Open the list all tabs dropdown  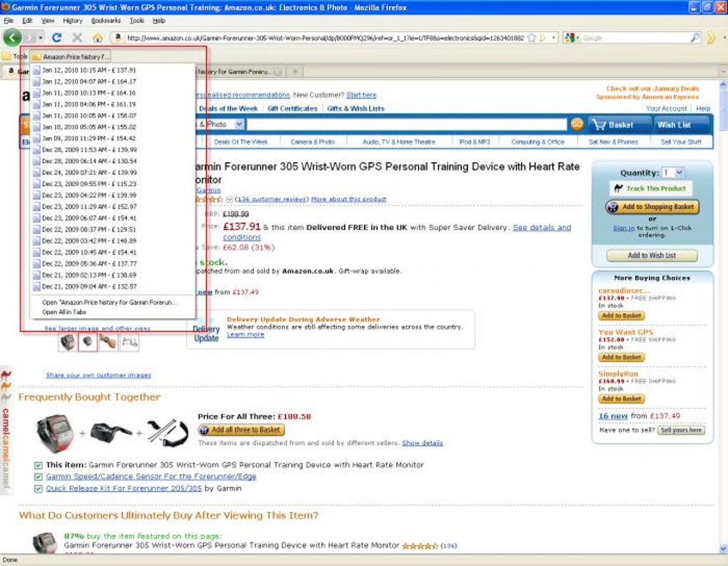click(x=723, y=71)
